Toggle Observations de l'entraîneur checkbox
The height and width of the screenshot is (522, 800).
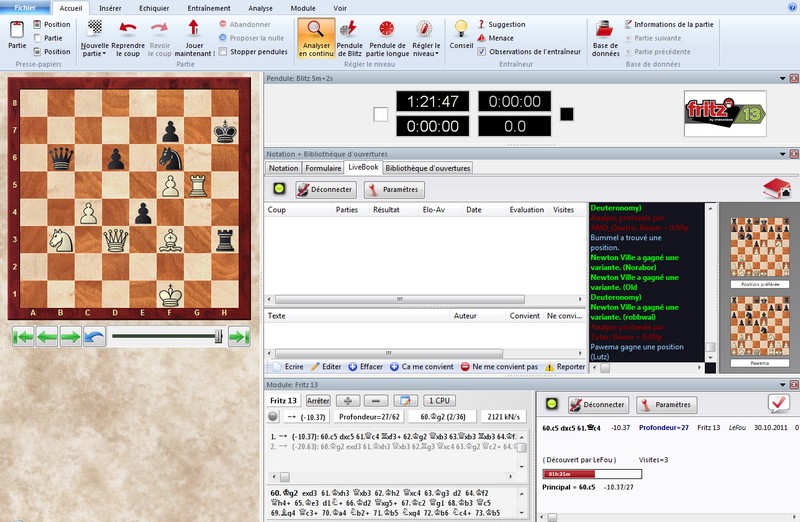click(482, 52)
